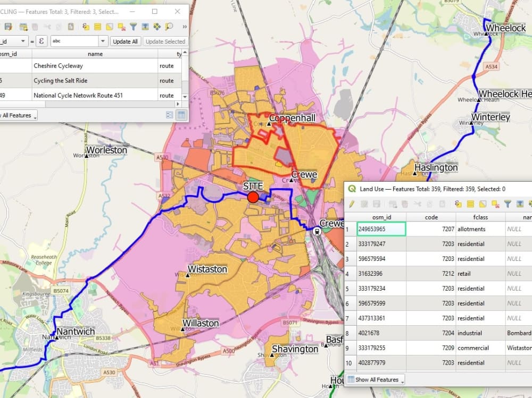Click the Update All button

(x=126, y=41)
